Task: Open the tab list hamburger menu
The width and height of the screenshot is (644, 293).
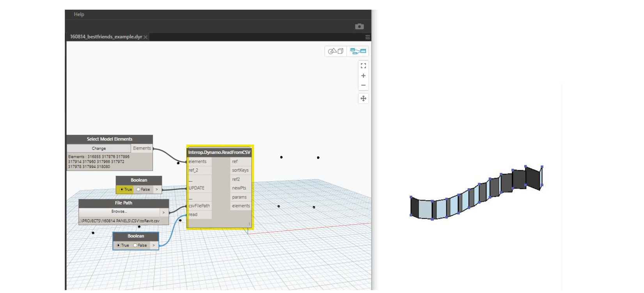Action: tap(367, 37)
